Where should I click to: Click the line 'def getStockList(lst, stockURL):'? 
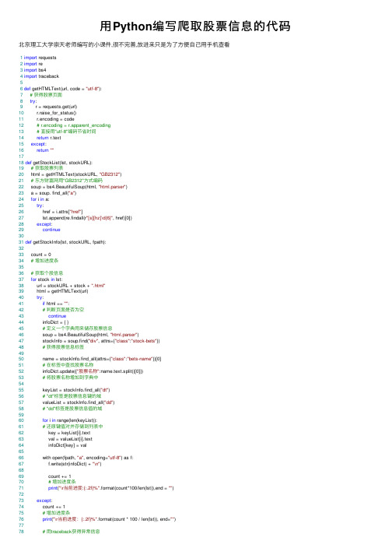coord(59,163)
